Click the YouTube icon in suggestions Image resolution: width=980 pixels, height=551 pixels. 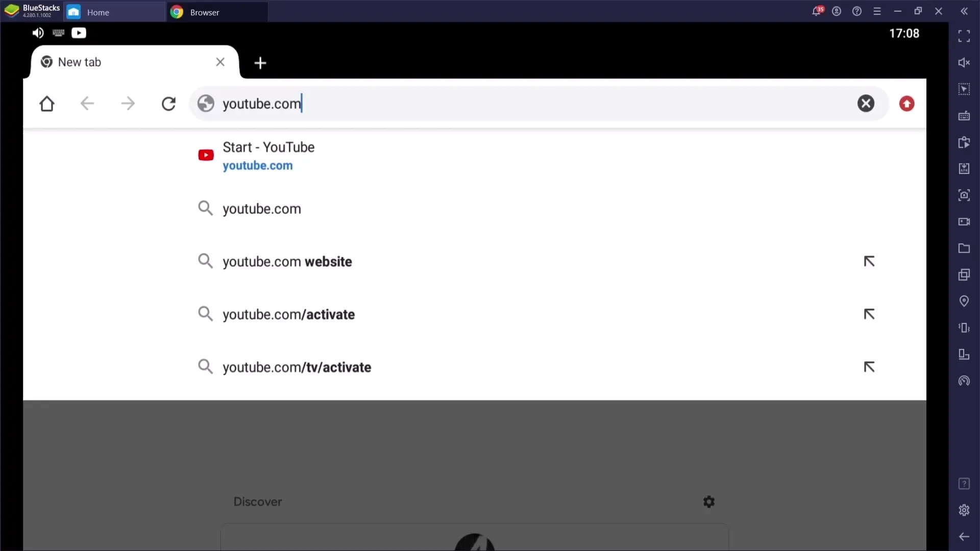coord(205,156)
